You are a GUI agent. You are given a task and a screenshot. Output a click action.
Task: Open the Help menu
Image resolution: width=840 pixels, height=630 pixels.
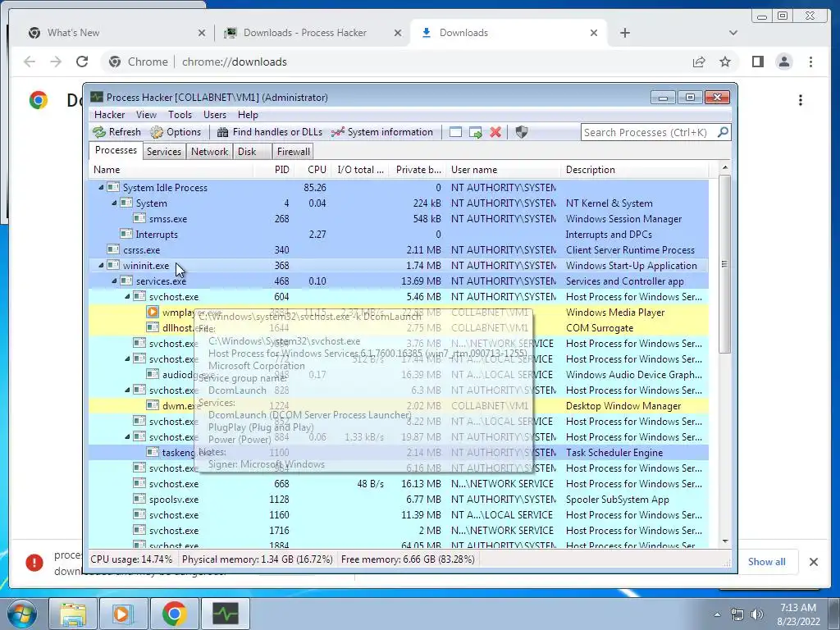248,115
